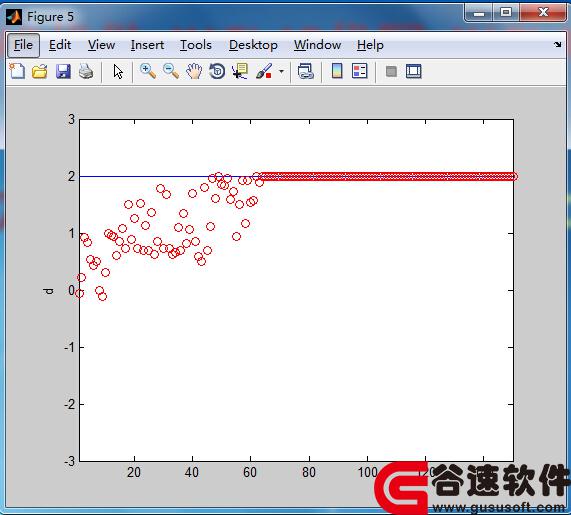Print the figure using the printer icon
The image size is (571, 515).
click(x=86, y=71)
